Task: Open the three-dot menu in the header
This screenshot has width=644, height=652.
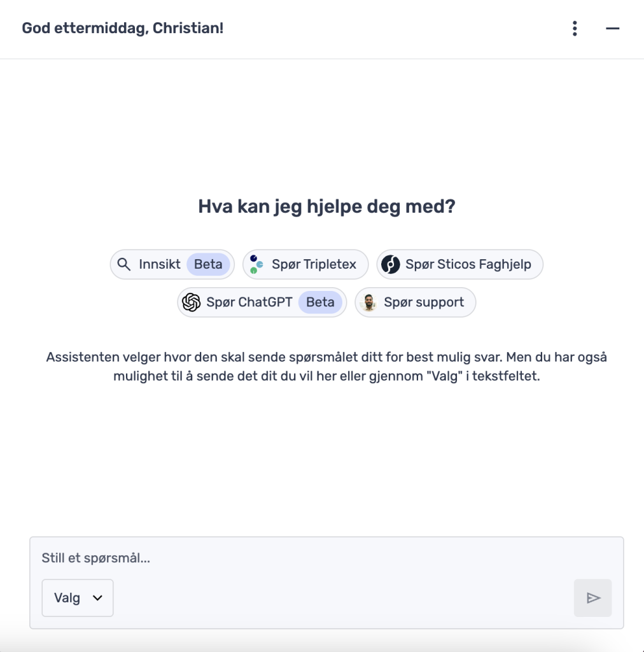Action: (574, 28)
